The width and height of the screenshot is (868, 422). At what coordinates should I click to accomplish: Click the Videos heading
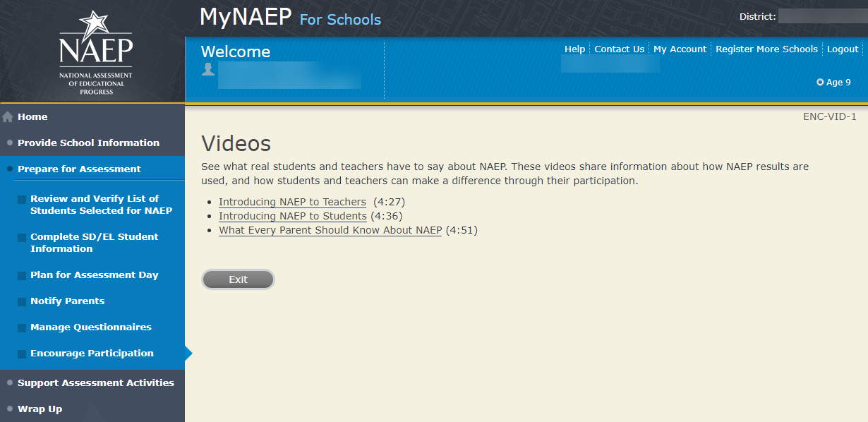coord(236,143)
